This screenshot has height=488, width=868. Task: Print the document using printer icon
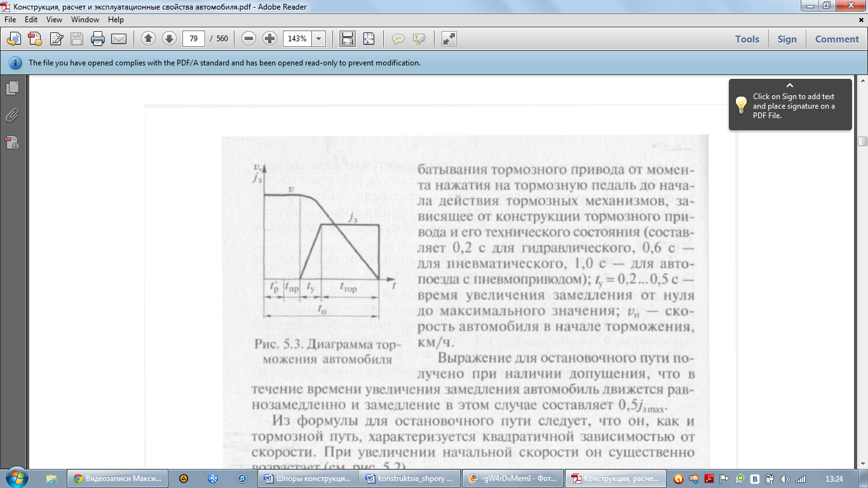pyautogui.click(x=98, y=39)
